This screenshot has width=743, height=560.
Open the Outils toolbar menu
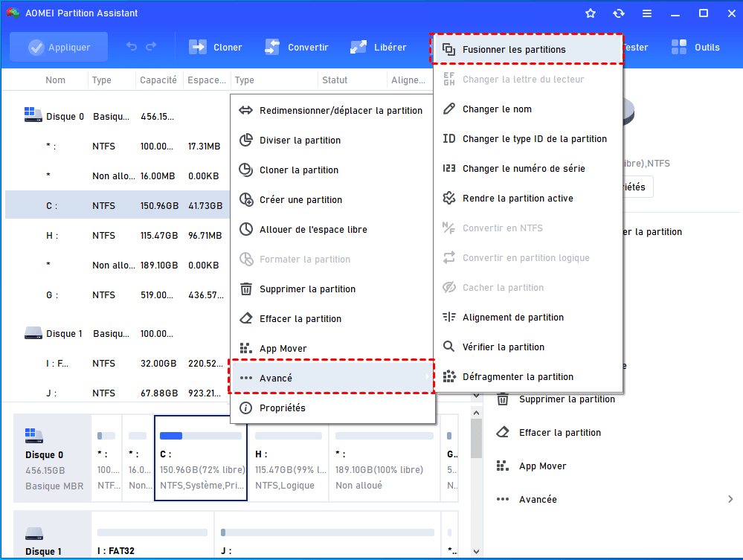(695, 47)
